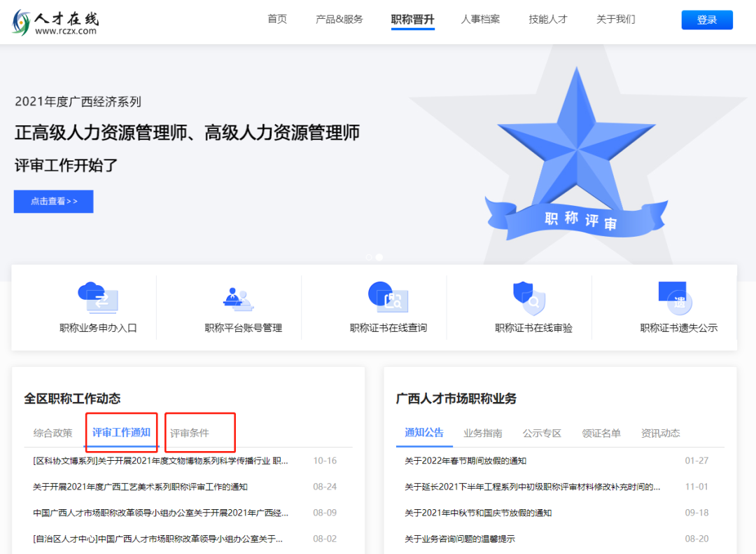Click the blue 登录 button
This screenshot has height=554, width=756.
click(x=707, y=20)
